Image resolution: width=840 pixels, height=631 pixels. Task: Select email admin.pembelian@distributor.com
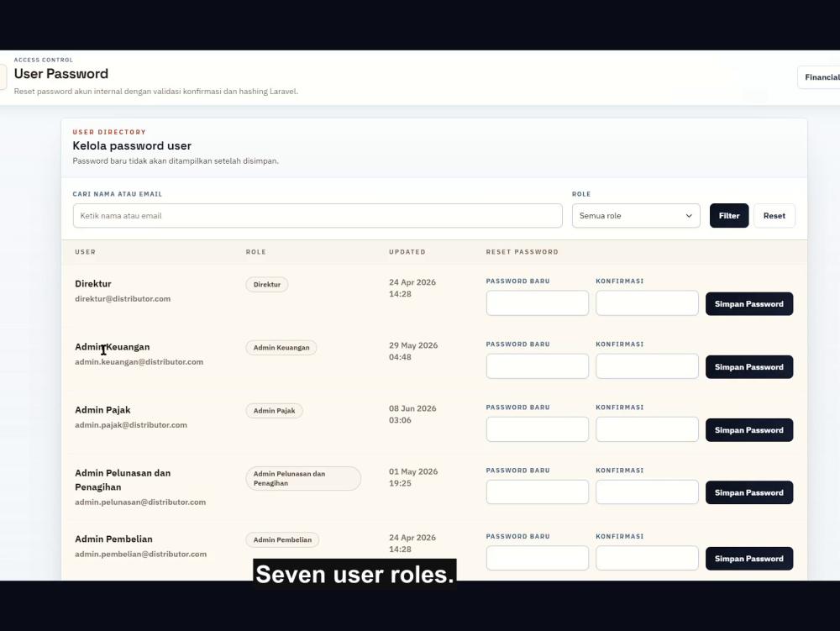[x=140, y=555]
